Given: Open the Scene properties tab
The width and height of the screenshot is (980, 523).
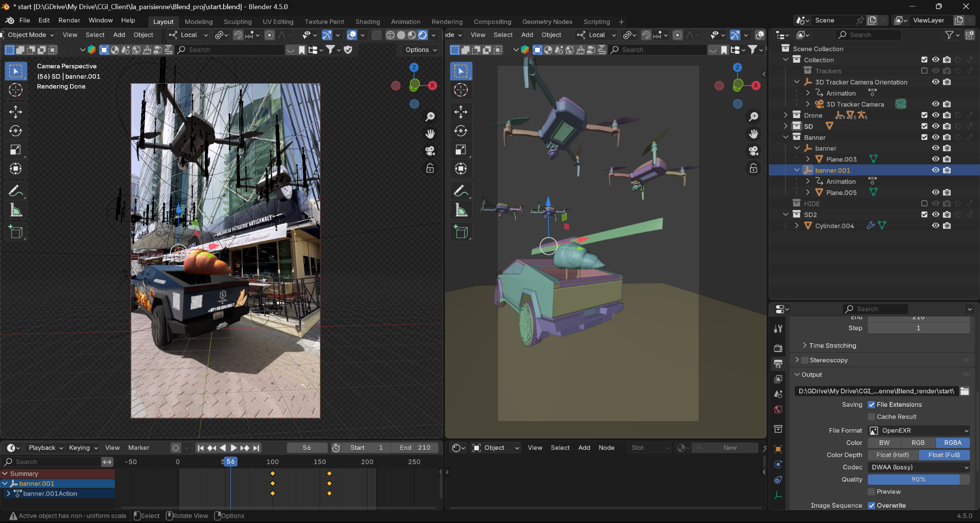Looking at the screenshot, I should [x=778, y=394].
